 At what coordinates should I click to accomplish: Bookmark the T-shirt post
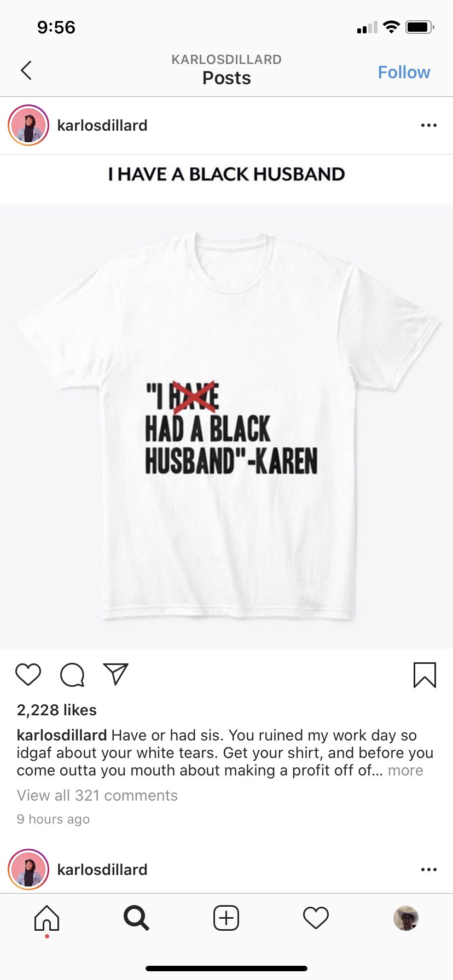425,674
